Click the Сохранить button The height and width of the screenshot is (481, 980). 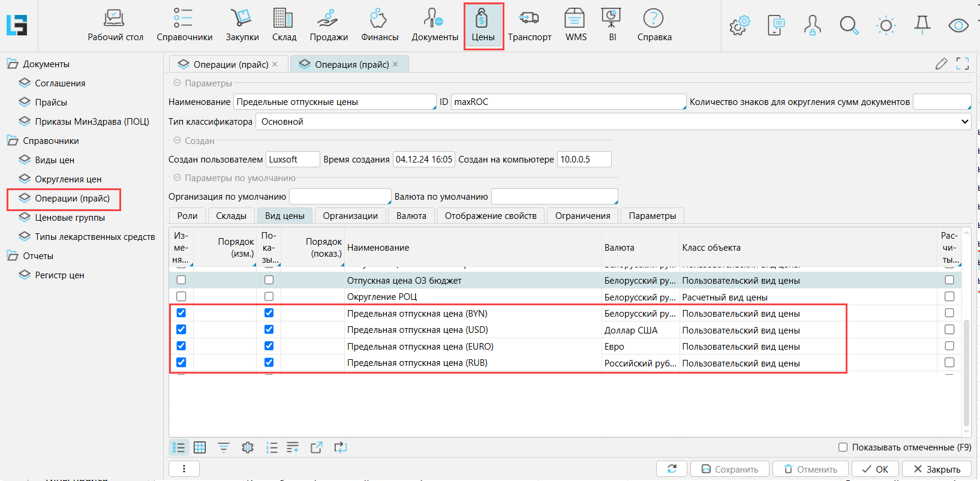[x=729, y=469]
